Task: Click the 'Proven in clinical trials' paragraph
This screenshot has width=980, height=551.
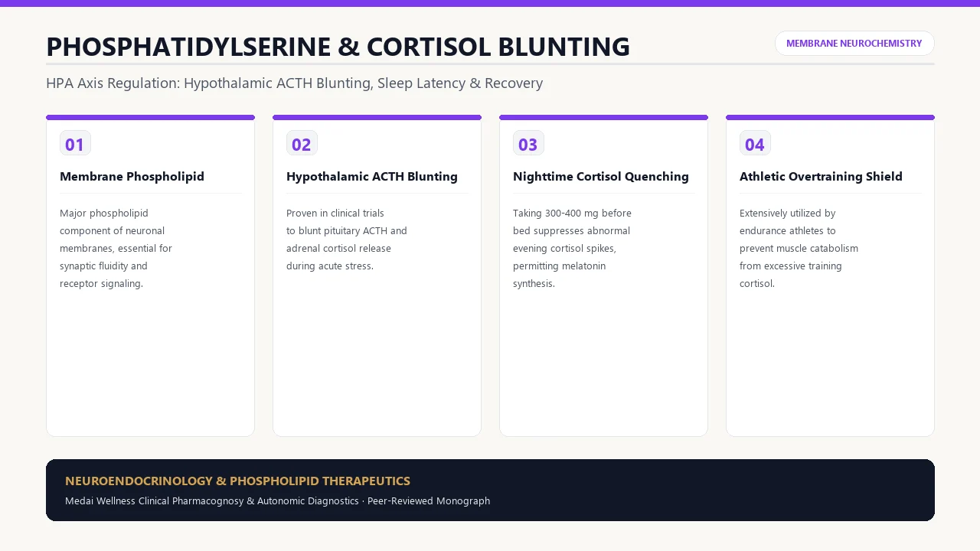Action: coord(347,240)
